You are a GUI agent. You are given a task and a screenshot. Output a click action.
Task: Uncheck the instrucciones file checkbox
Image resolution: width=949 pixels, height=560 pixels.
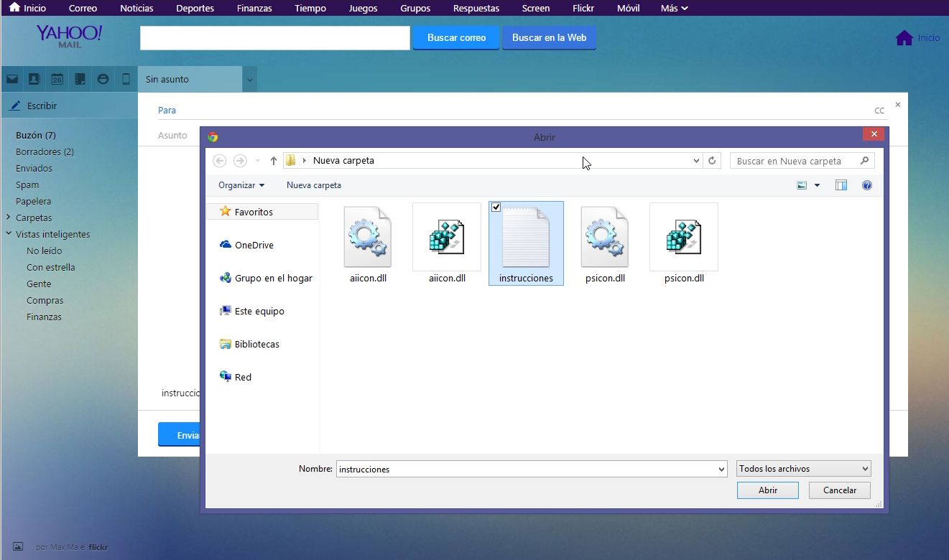pyautogui.click(x=496, y=207)
